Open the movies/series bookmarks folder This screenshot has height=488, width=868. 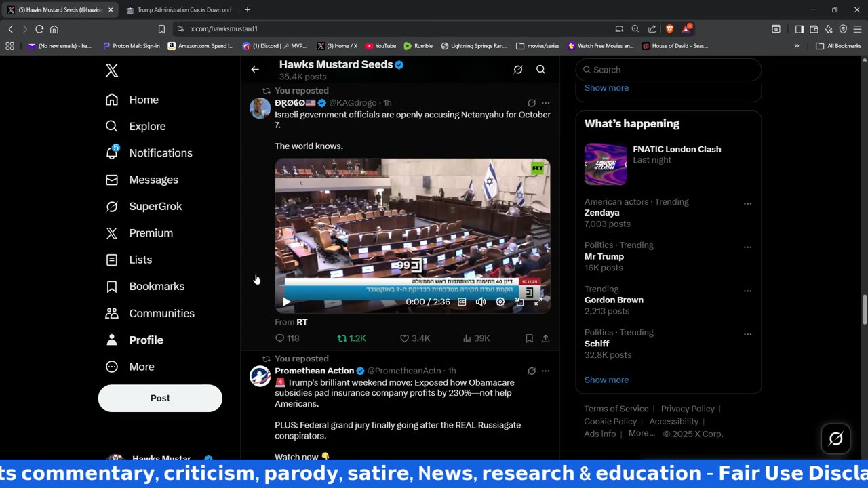[538, 46]
